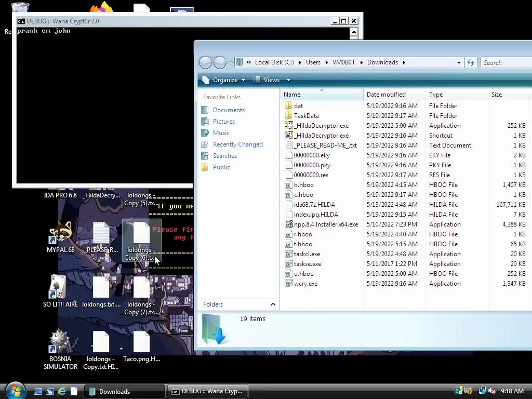The height and width of the screenshot is (399, 532).
Task: Open recent pages dropdown next to forward button
Action: click(x=230, y=62)
